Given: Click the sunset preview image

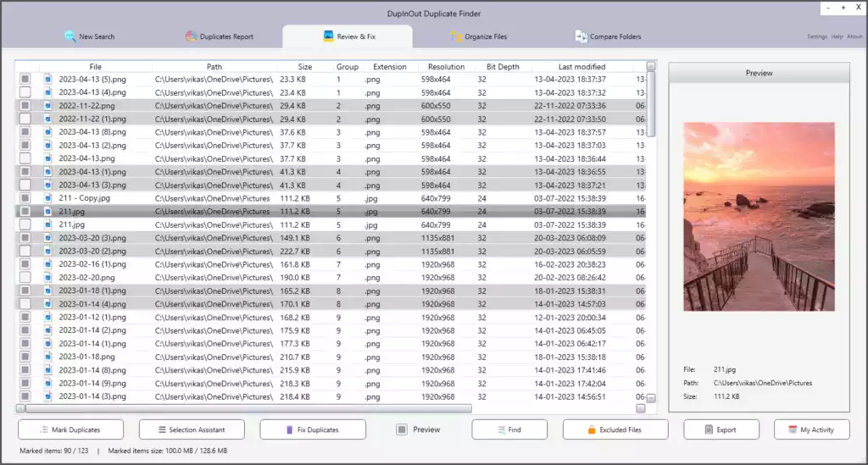Looking at the screenshot, I should coord(759,217).
